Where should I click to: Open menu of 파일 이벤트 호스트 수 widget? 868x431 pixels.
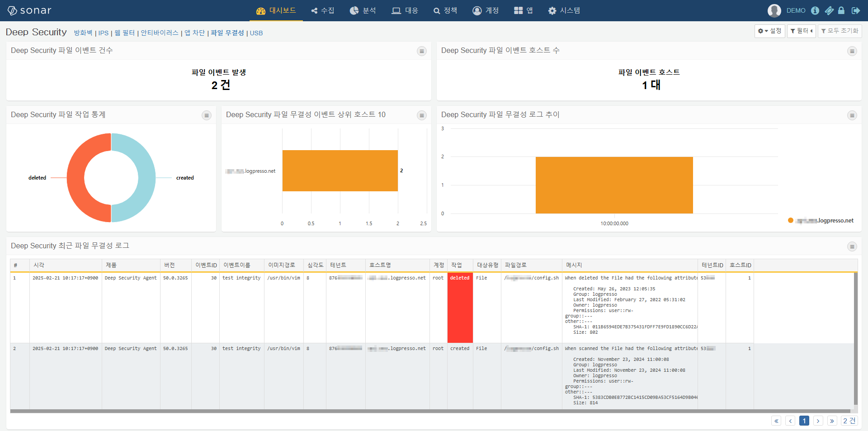(x=852, y=51)
